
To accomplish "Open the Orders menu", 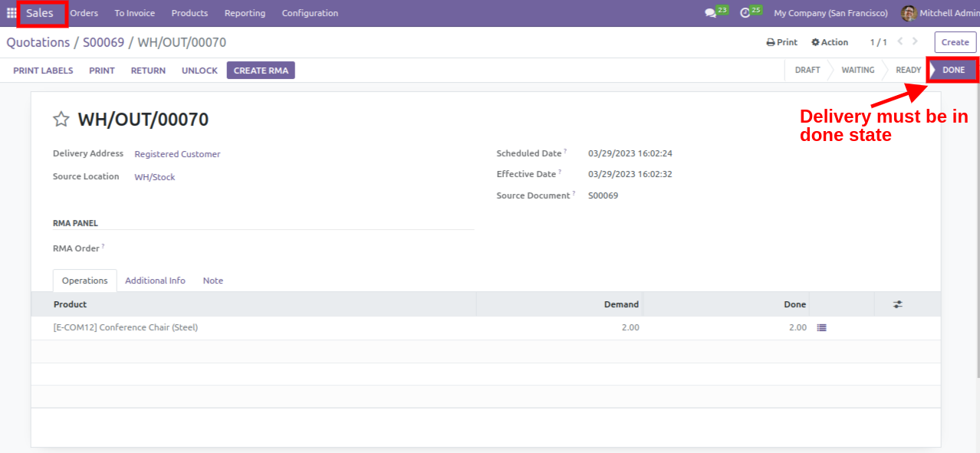I will pyautogui.click(x=84, y=13).
